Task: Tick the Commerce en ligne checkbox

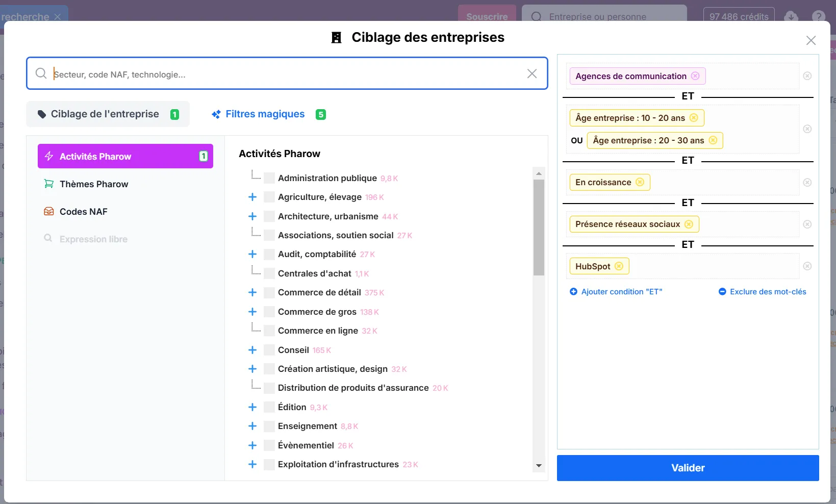Action: [x=269, y=331]
